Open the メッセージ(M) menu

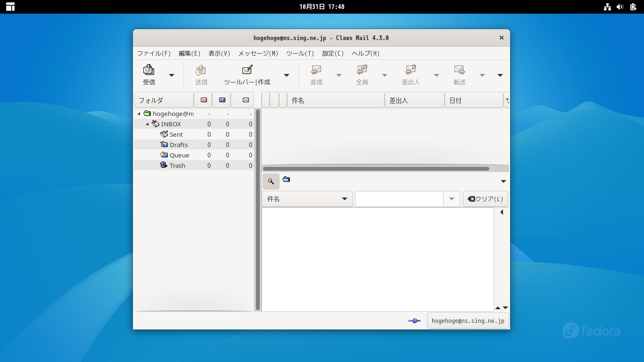[258, 53]
